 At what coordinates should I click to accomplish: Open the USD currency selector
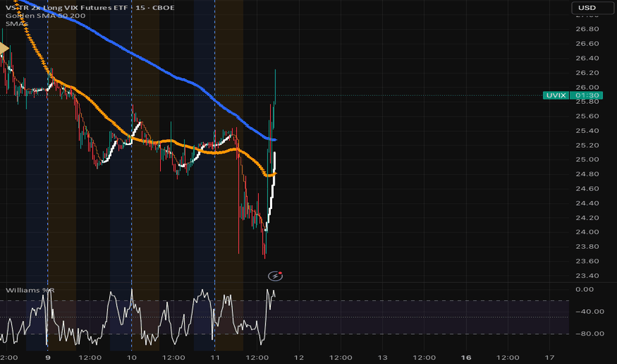click(x=593, y=7)
